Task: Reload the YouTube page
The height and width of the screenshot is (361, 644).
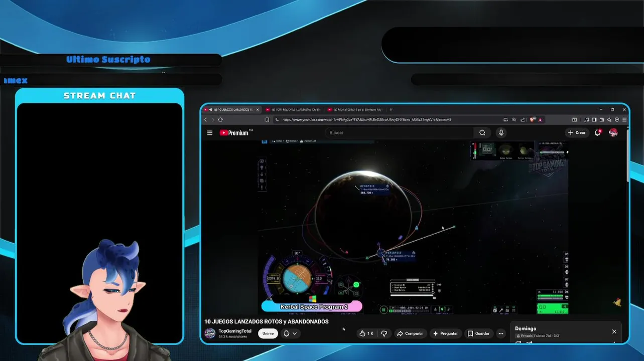Action: click(x=220, y=120)
